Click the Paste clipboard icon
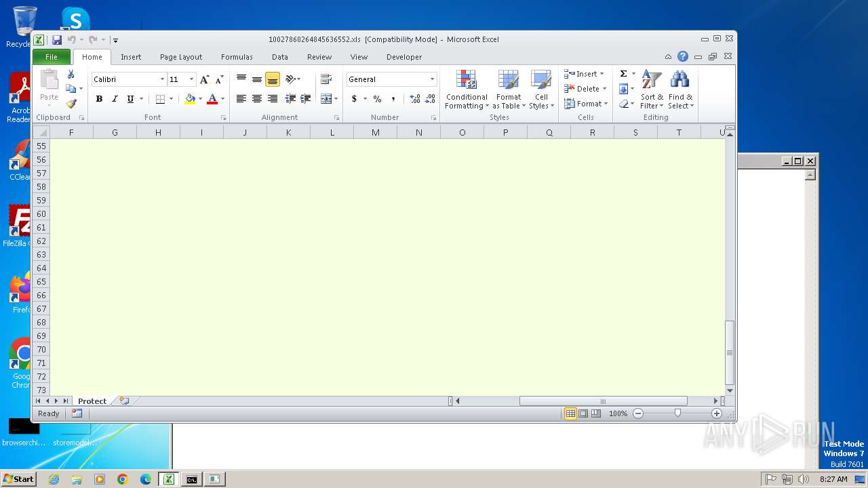 [x=49, y=80]
